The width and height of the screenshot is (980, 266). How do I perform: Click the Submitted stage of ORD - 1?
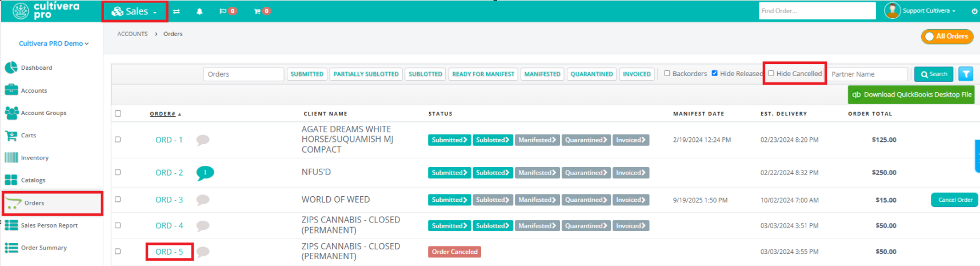point(449,140)
